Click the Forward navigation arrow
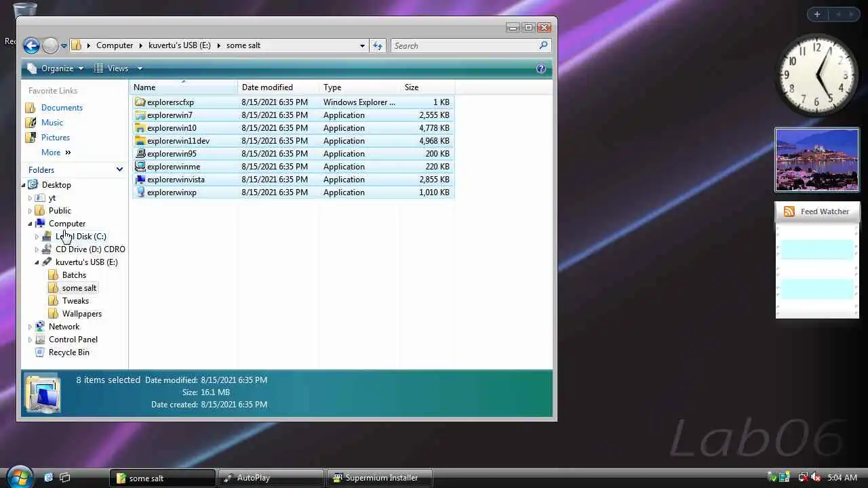The height and width of the screenshot is (488, 868). [x=51, y=45]
